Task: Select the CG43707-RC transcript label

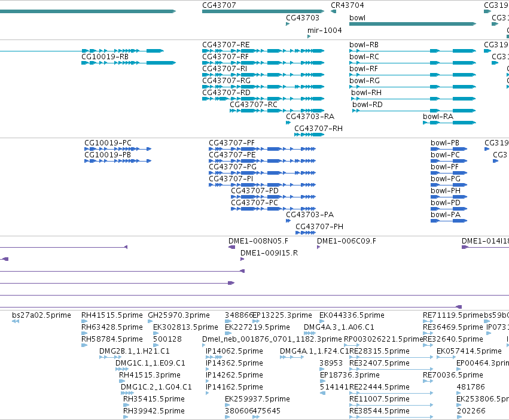Action: coord(254,105)
